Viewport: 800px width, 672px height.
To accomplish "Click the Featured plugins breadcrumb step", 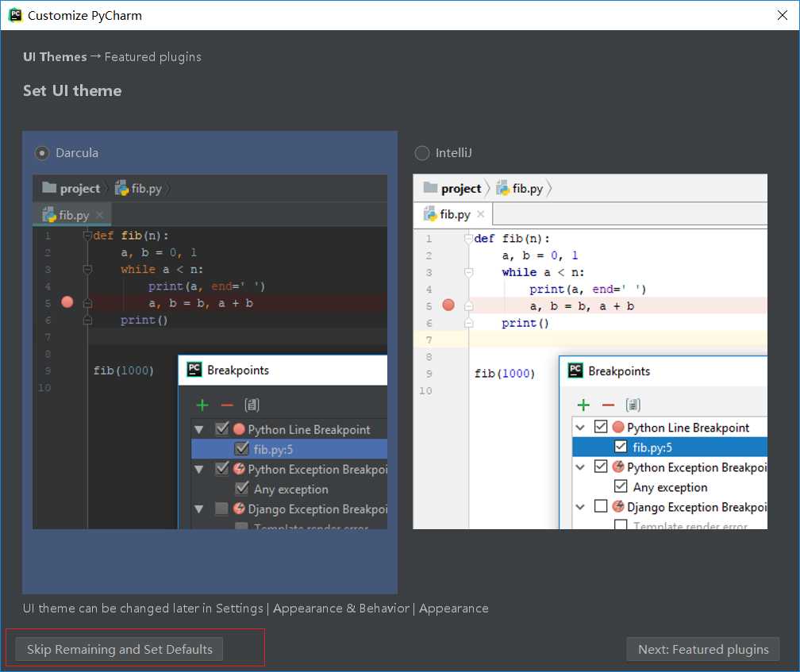I will 153,56.
